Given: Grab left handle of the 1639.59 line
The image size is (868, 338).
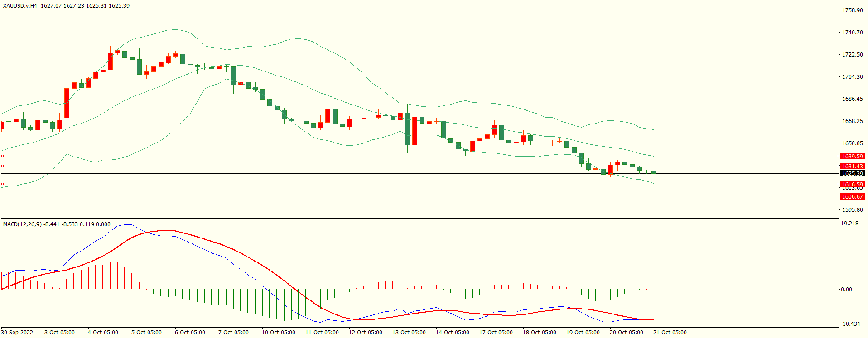Looking at the screenshot, I should pos(2,156).
